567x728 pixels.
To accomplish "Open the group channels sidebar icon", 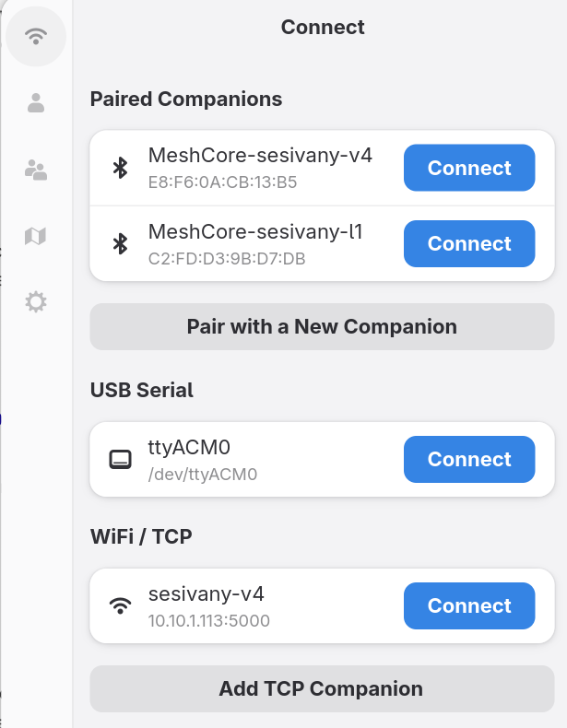I will (36, 170).
